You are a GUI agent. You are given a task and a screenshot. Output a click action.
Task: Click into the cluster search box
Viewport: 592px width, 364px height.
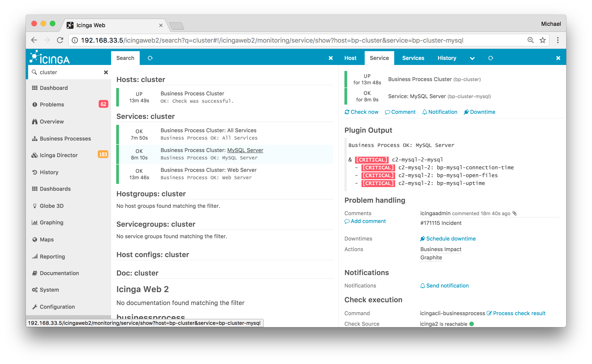[x=70, y=72]
